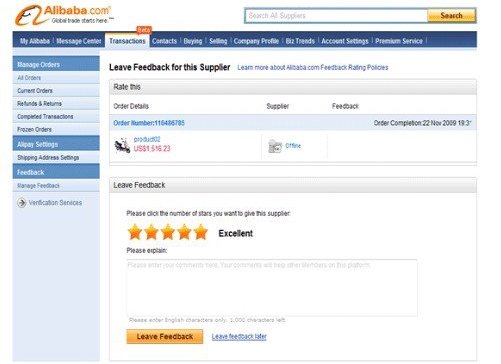Select the second rating star
The image size is (501, 364).
pos(151,232)
